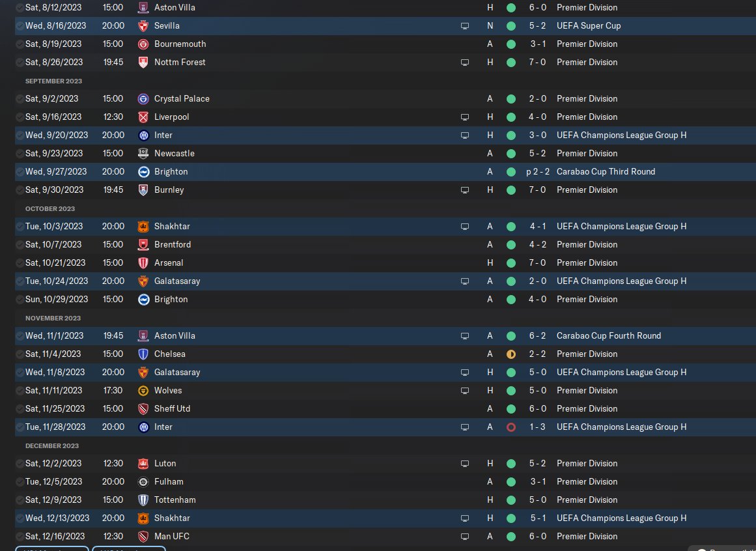Open the Crystal Palace team name
Viewport: 756px width, 551px height.
pos(182,99)
